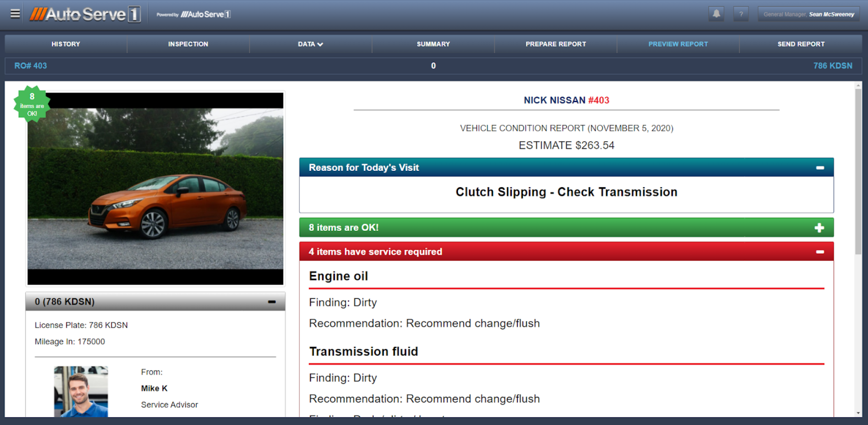Collapse 4 items have service required

tap(820, 252)
